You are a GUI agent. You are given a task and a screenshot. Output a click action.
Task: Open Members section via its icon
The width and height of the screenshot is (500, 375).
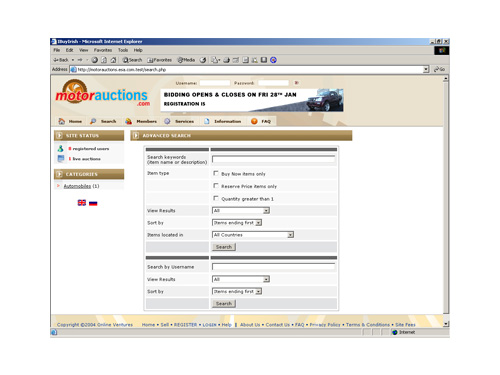tap(128, 121)
